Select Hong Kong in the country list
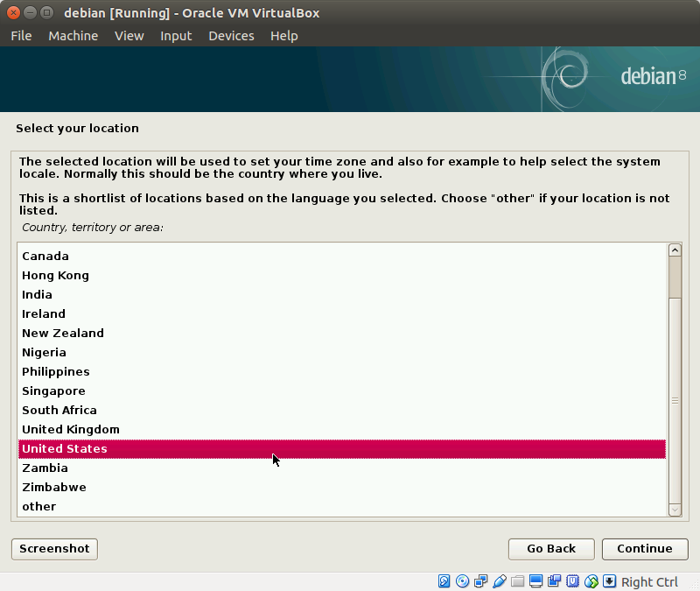The image size is (700, 591). (x=342, y=275)
